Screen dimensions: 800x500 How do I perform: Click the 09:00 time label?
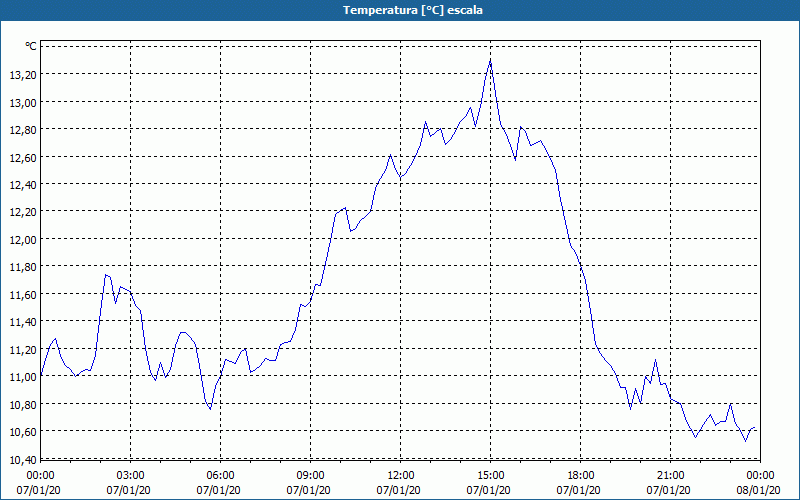tap(310, 476)
